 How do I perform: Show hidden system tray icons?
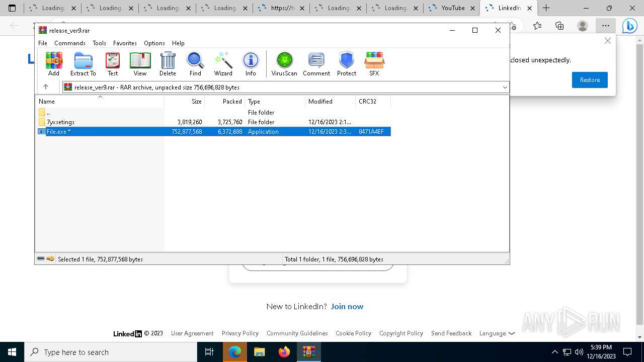[x=555, y=352]
